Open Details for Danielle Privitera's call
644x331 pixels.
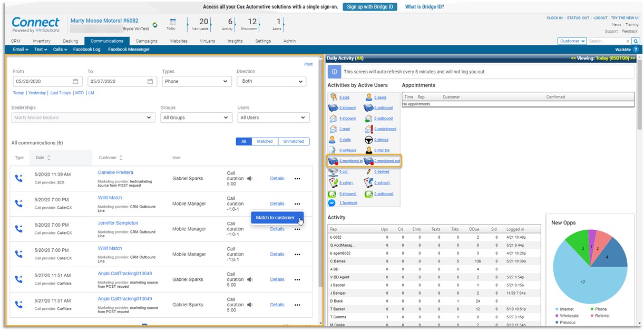click(x=277, y=179)
